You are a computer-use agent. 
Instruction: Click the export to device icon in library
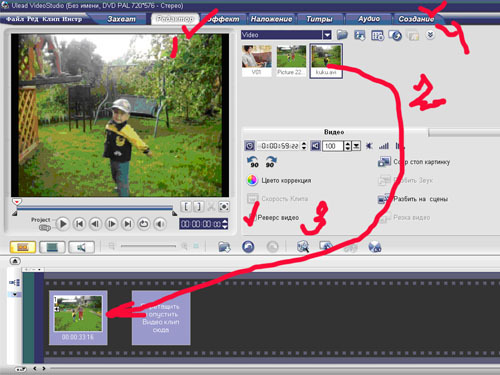395,35
